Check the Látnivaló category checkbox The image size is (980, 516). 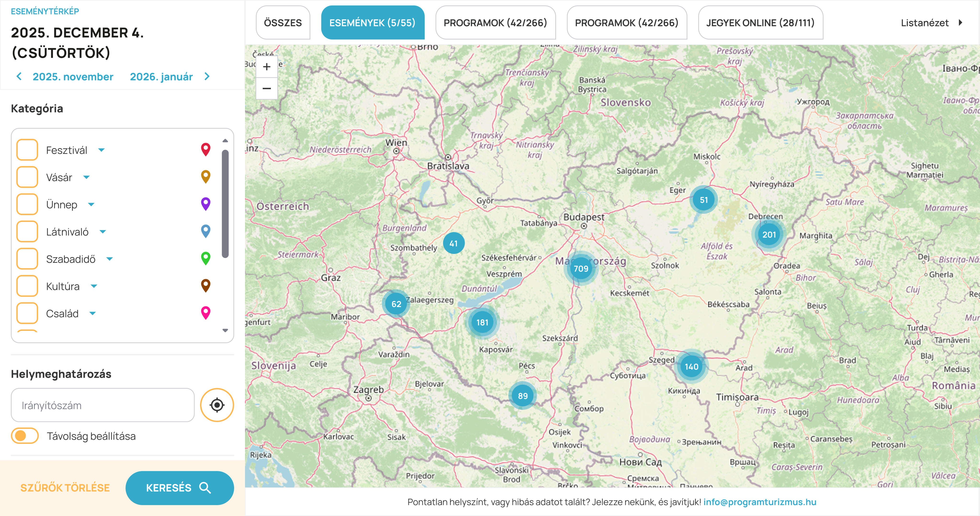pos(27,231)
